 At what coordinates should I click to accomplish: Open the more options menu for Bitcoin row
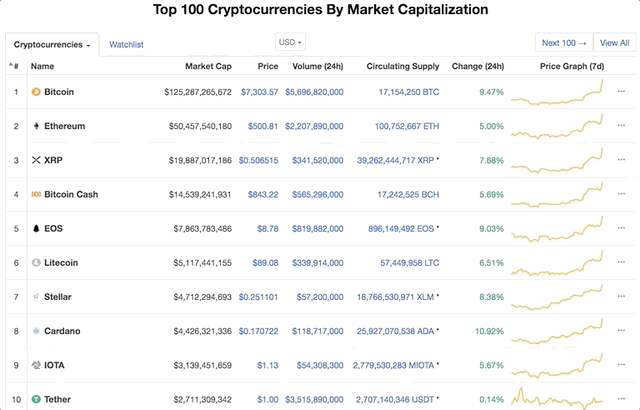(x=622, y=92)
